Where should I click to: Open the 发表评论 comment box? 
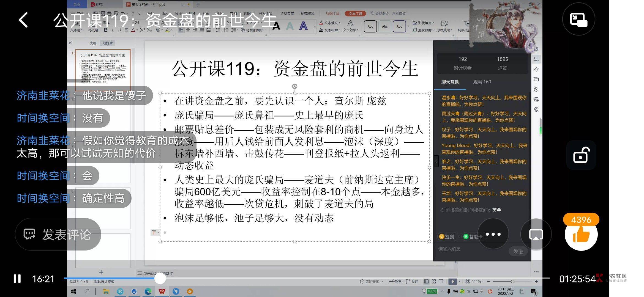[58, 235]
